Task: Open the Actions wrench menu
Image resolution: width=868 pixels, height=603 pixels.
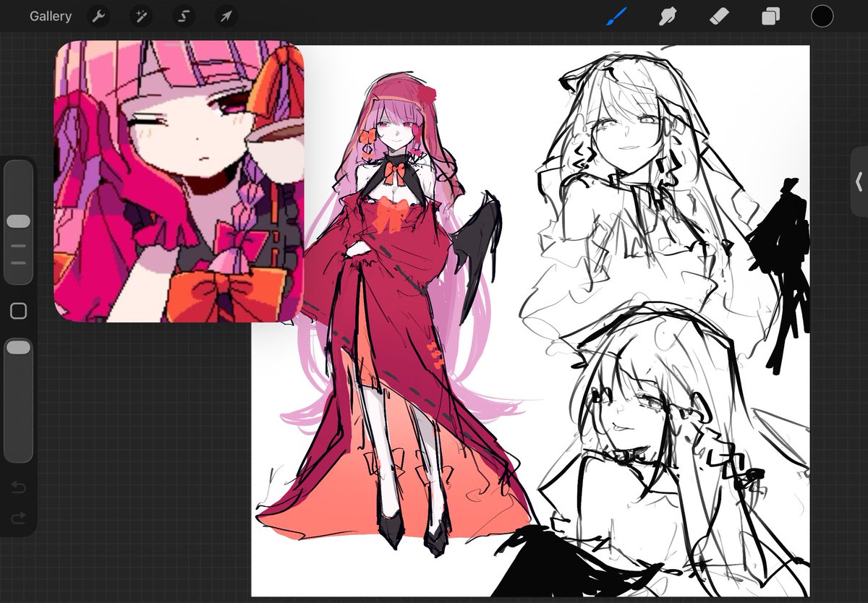Action: [x=98, y=16]
